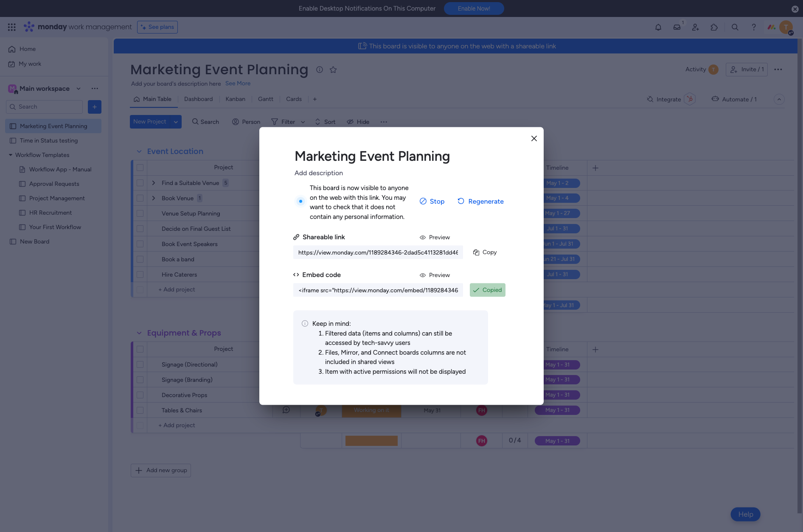Select the Signage (Directional) row checkbox
Viewport: 803px width, 532px height.
[140, 364]
